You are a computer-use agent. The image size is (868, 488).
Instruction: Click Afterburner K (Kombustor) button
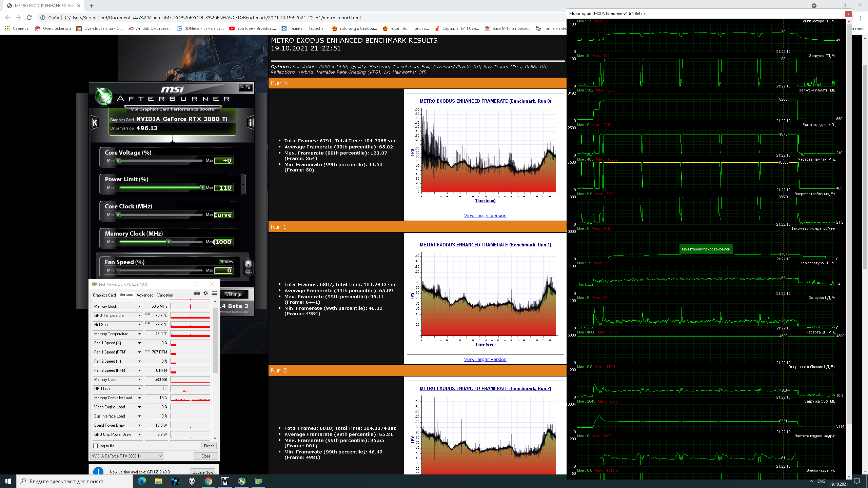(x=95, y=123)
